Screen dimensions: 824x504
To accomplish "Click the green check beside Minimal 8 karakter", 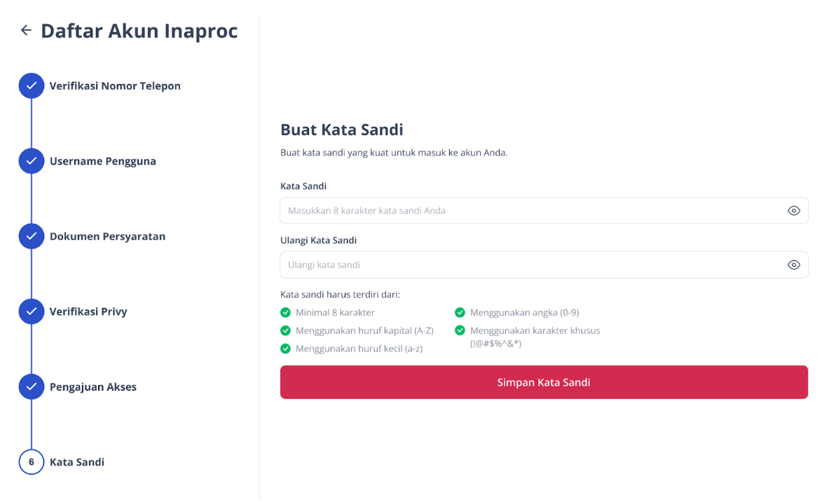I will (x=285, y=312).
